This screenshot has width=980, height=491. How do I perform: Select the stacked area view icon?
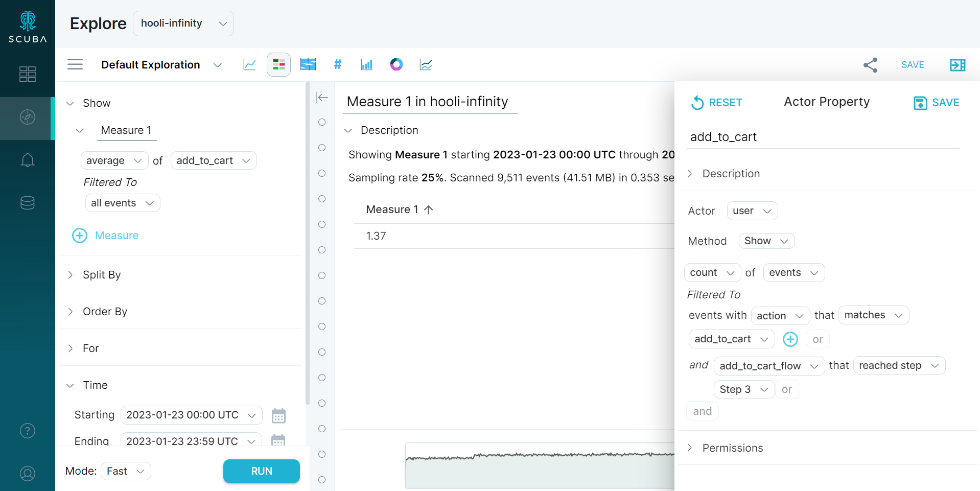pos(308,64)
